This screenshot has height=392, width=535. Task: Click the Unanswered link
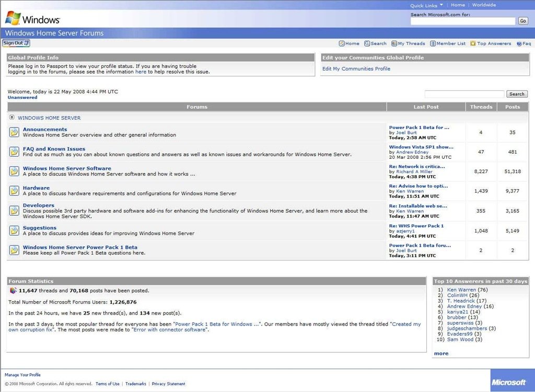pos(22,97)
